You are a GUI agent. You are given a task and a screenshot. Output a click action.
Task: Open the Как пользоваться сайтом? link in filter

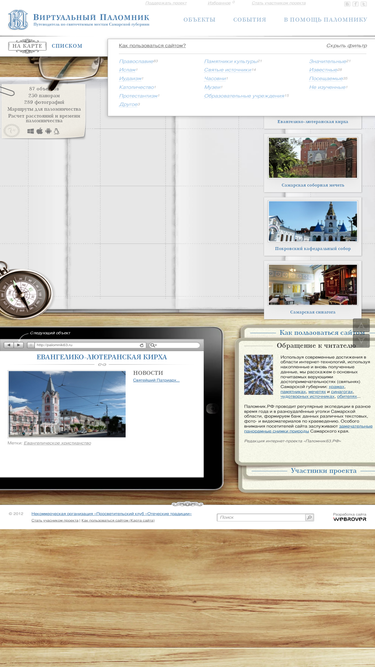click(x=152, y=46)
